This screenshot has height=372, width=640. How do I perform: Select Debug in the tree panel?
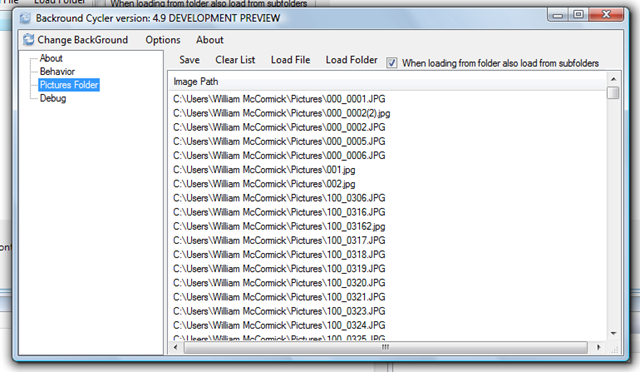(x=53, y=98)
